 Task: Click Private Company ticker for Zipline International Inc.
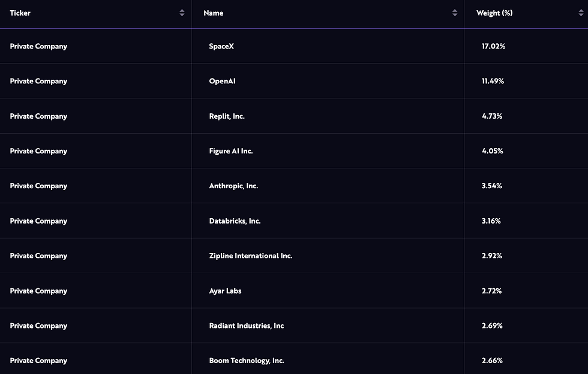38,257
